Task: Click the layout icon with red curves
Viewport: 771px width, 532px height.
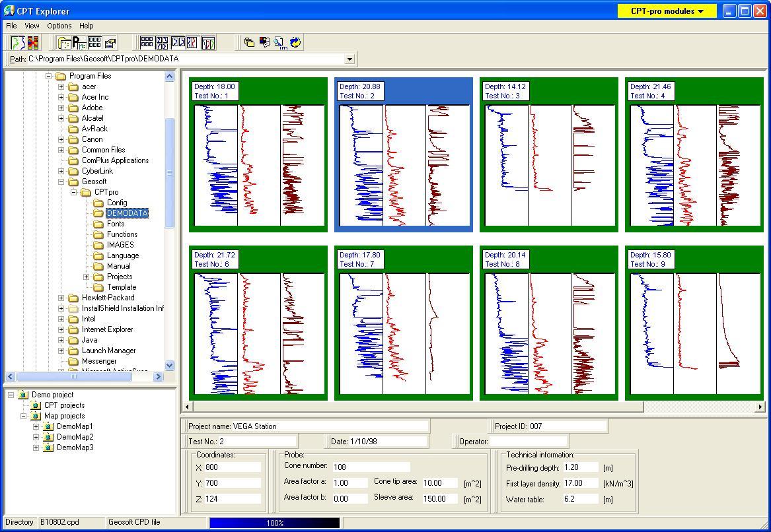Action: point(192,43)
